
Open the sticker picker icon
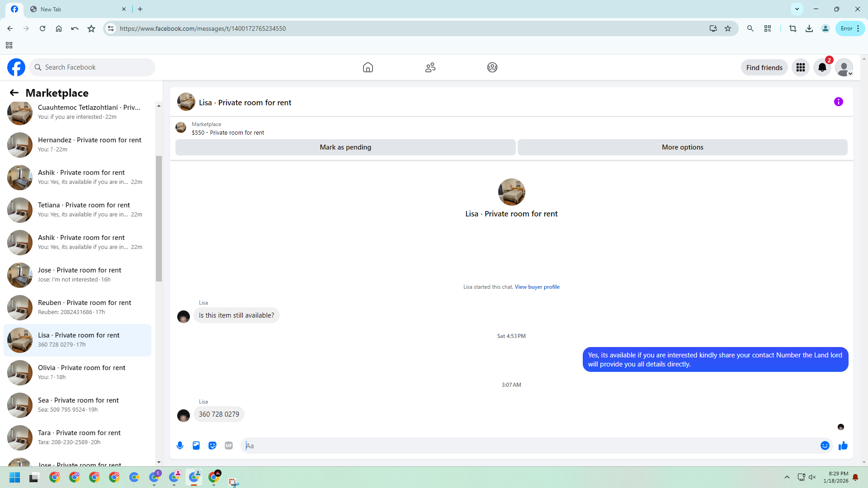212,446
